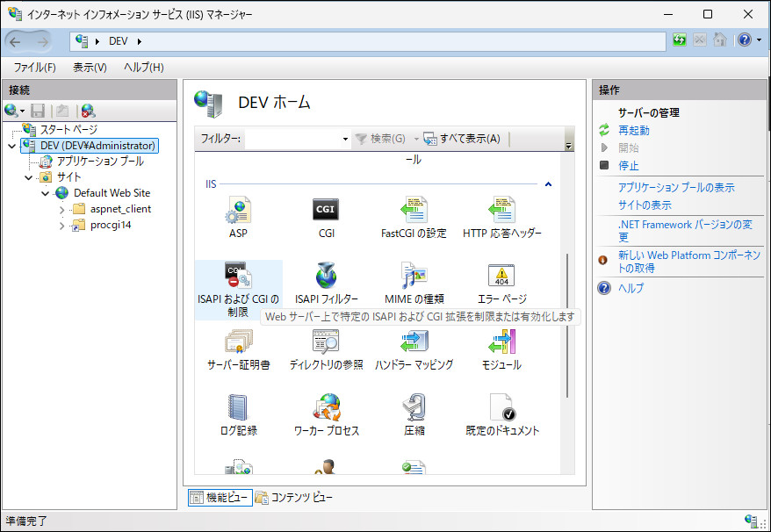The height and width of the screenshot is (532, 771).
Task: Select ISAPI および CGI の制限 icon
Action: coord(239,290)
